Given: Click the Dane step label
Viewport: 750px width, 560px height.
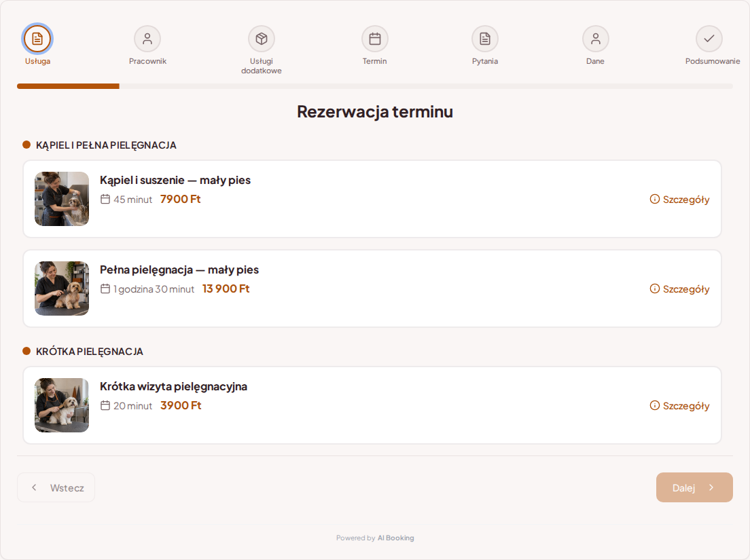Looking at the screenshot, I should (596, 61).
